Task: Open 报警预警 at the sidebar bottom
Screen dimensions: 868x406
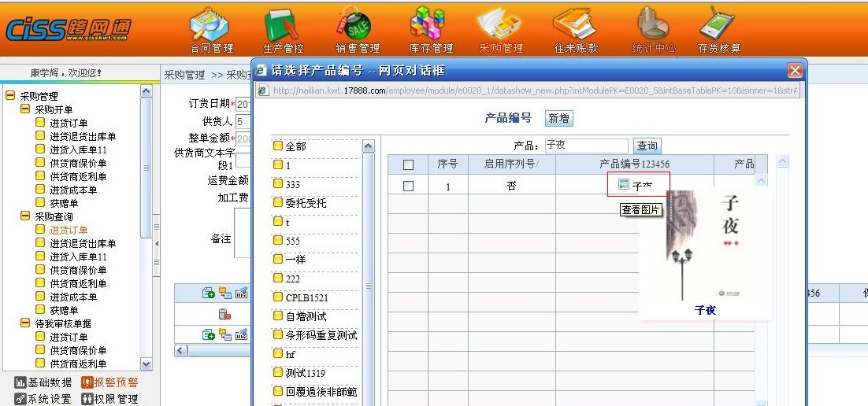Action: coord(109,382)
